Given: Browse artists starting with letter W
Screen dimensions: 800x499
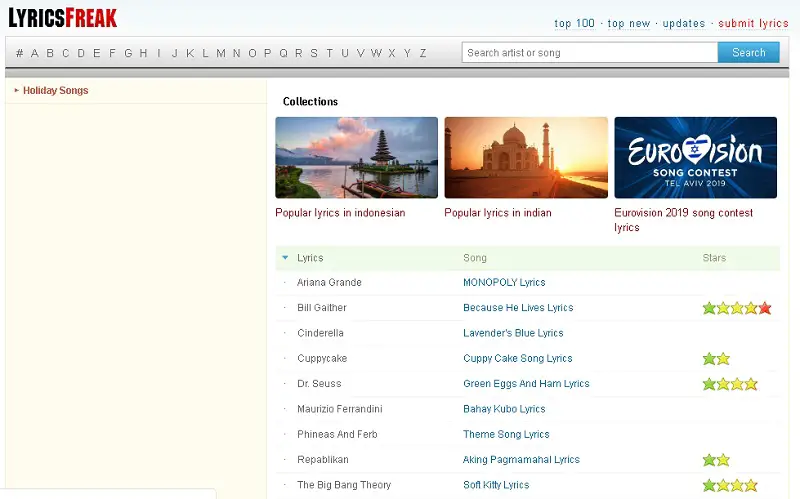Looking at the screenshot, I should [x=376, y=53].
